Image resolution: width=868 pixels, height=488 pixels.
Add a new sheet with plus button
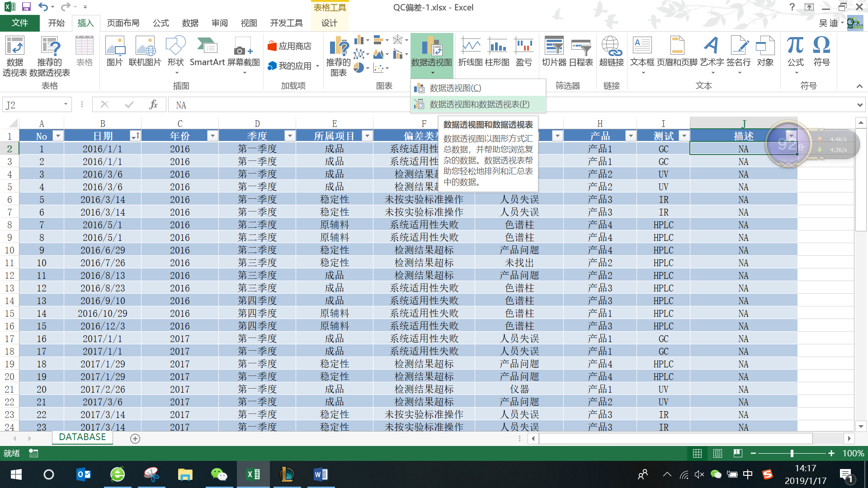[135, 438]
